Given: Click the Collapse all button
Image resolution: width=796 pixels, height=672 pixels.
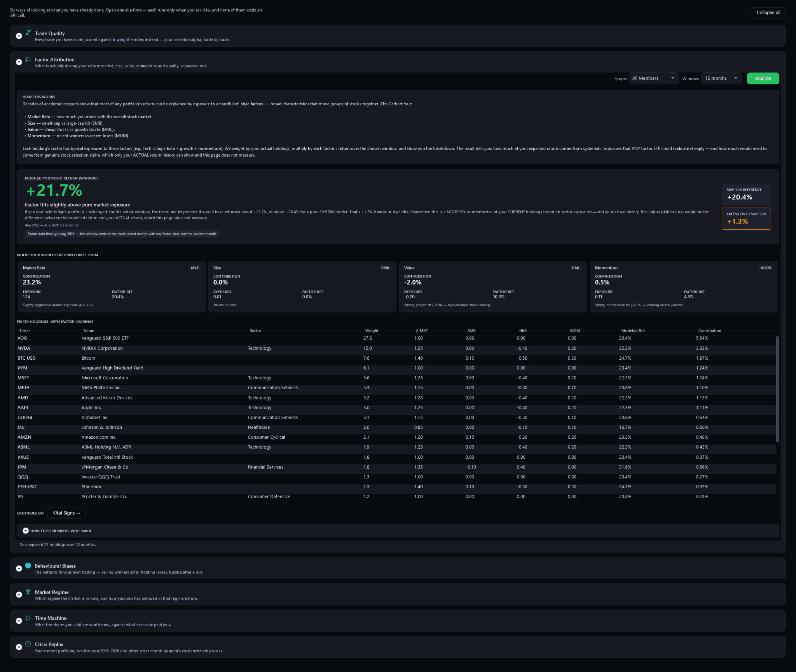Looking at the screenshot, I should click(768, 12).
